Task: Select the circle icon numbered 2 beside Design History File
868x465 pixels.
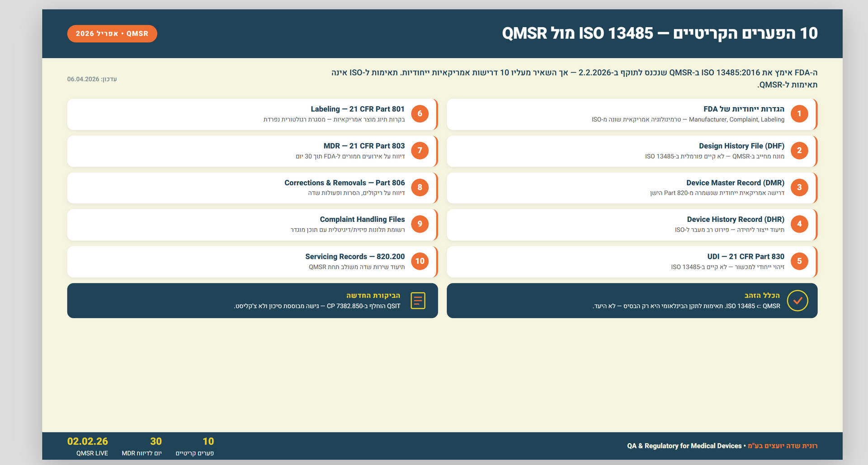Action: coord(799,150)
